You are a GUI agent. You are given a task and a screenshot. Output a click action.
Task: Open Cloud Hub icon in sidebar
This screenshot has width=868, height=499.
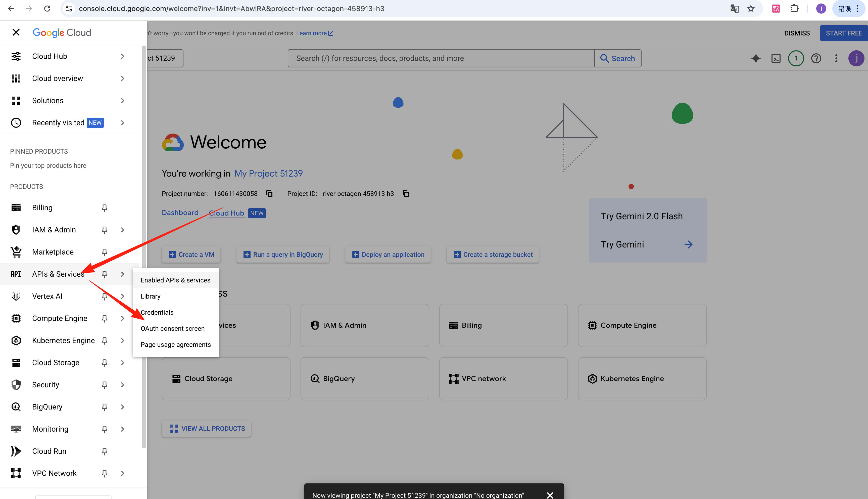tap(16, 56)
